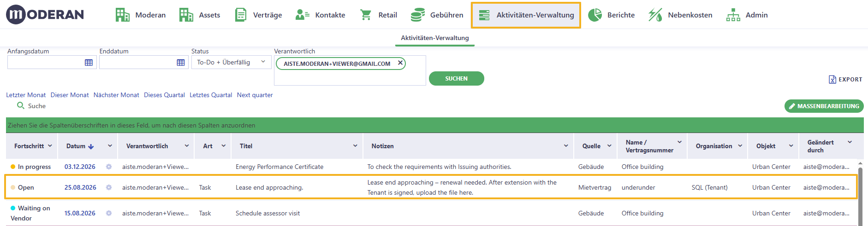Open the Assets building icon
868x226 pixels.
pos(186,15)
